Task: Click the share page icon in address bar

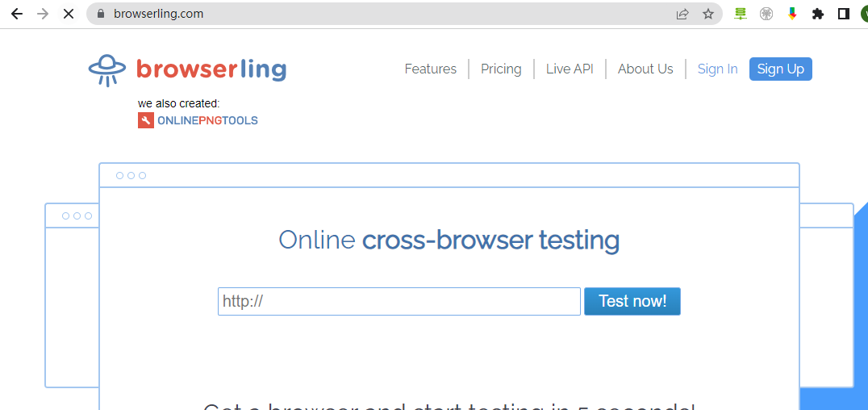Action: [x=682, y=14]
